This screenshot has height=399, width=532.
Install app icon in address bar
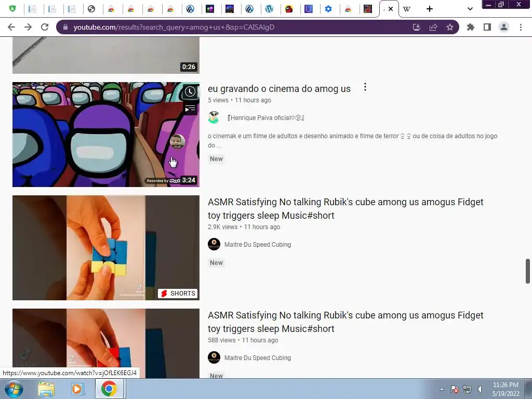pyautogui.click(x=416, y=27)
